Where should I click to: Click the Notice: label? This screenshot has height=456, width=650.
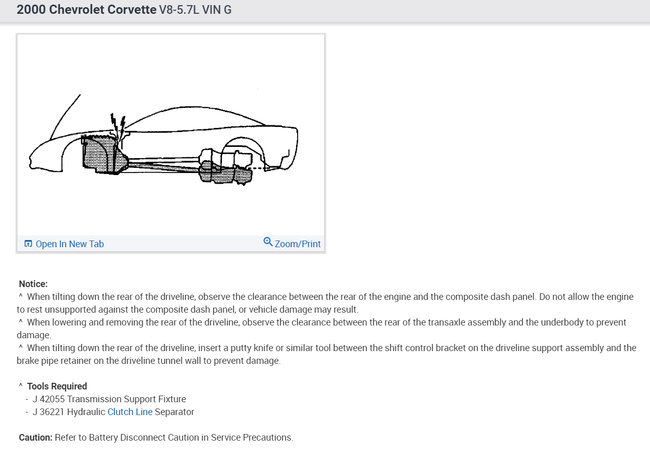pos(33,284)
